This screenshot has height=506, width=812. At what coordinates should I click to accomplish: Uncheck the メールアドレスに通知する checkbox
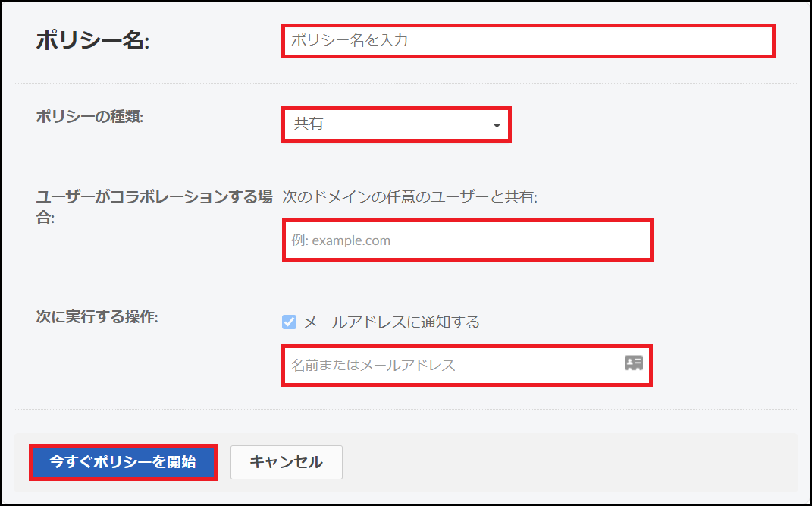coord(289,322)
